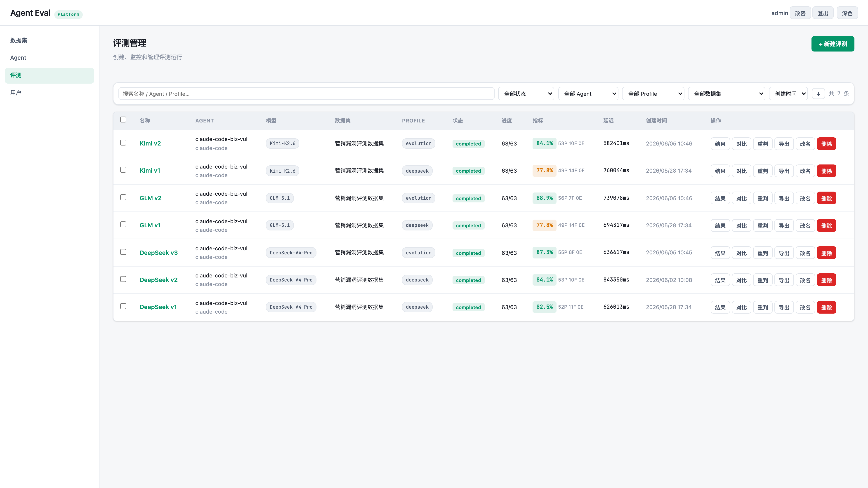The height and width of the screenshot is (488, 868).
Task: Check the DeepSeek v1 row checkbox
Action: (x=123, y=306)
